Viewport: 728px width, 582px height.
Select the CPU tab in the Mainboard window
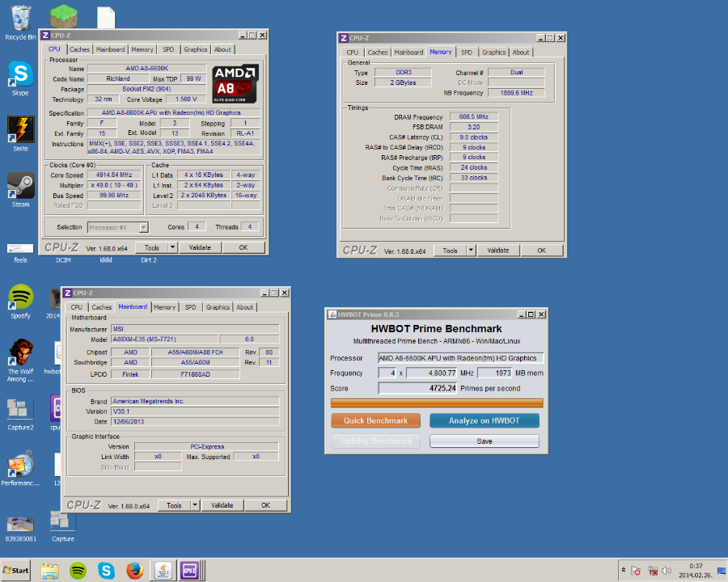[x=77, y=307]
